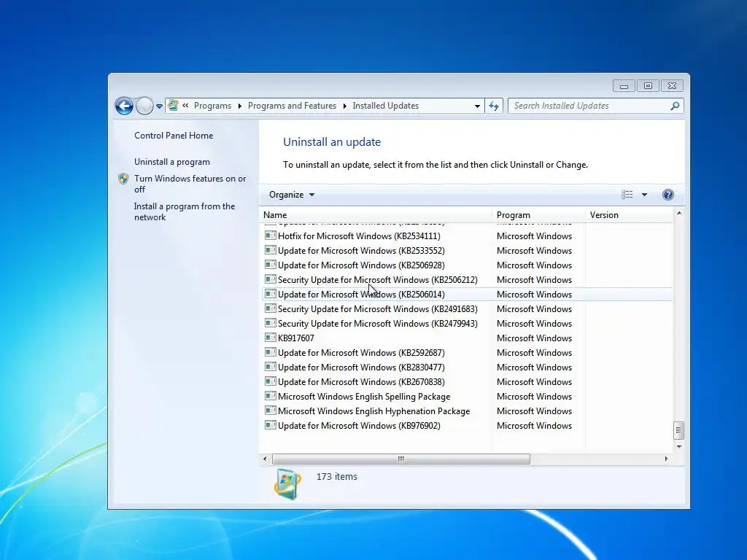
Task: Select the KB917607 entry name
Action: coord(296,338)
